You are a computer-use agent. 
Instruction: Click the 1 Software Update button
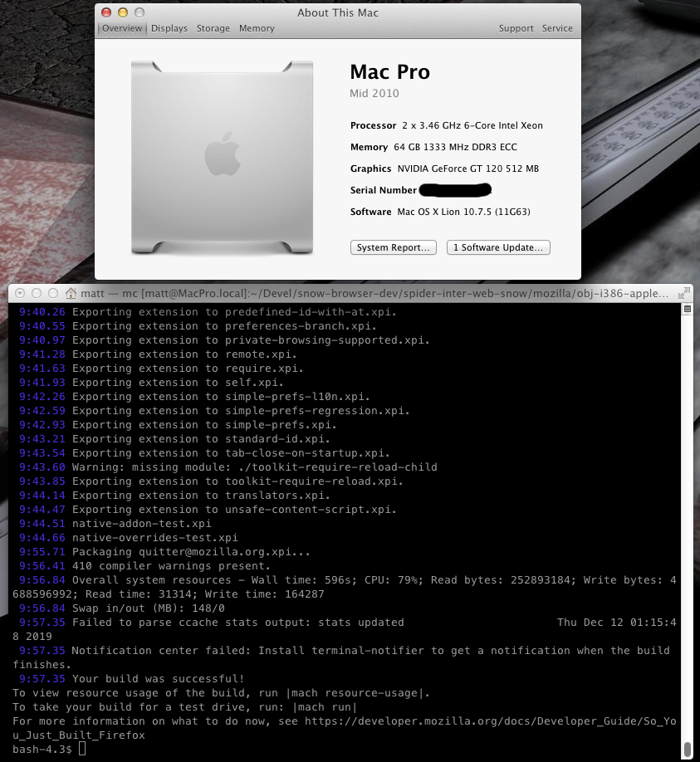(498, 247)
